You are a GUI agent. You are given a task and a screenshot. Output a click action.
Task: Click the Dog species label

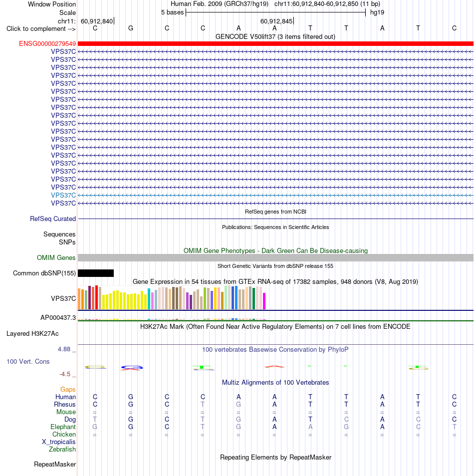(70, 419)
